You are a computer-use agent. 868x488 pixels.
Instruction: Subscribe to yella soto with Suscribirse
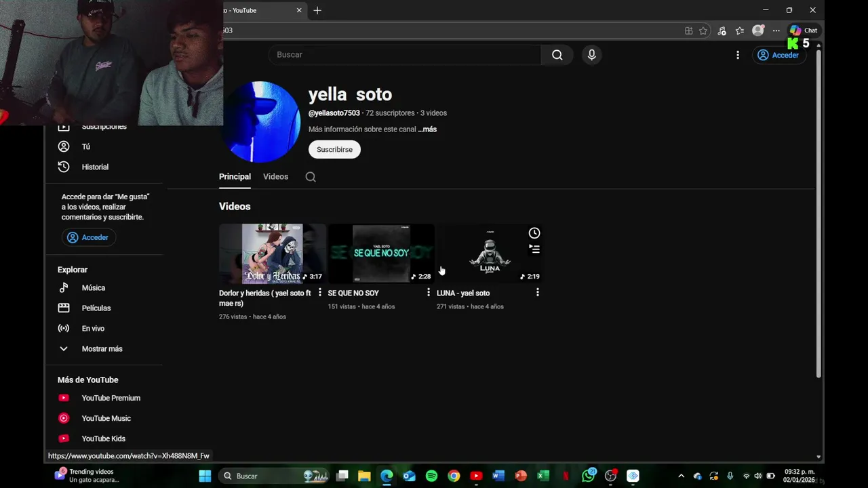(334, 149)
